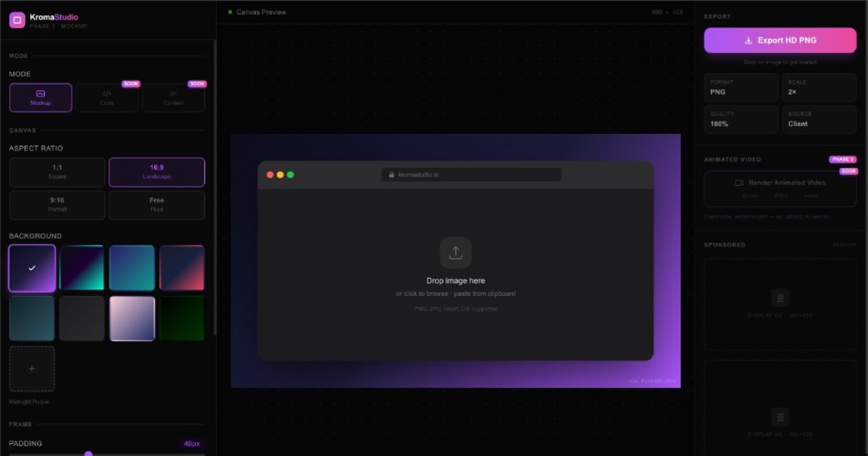Pick the dark green background swatch
Screen dimensions: 868x456
[182, 318]
